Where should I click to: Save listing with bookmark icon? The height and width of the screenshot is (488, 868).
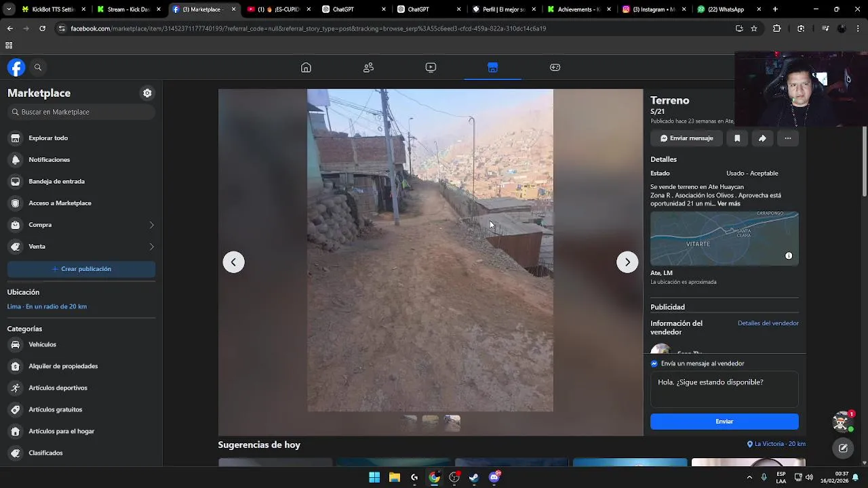(737, 138)
